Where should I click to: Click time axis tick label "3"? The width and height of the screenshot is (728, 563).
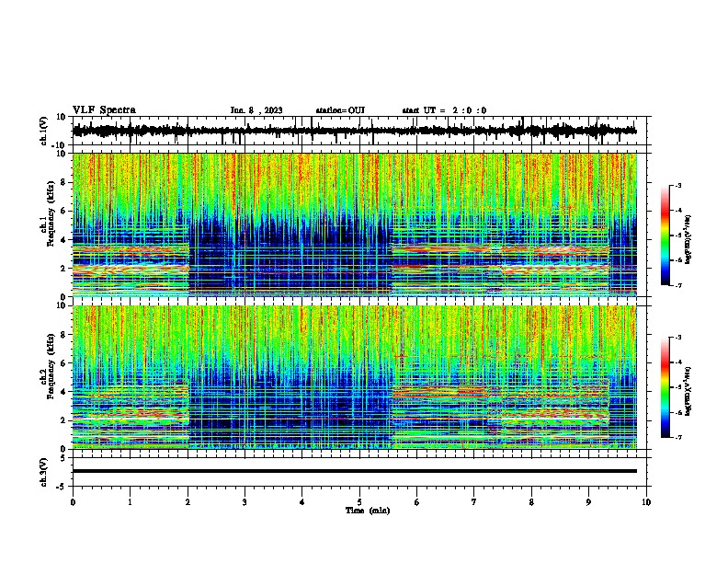pyautogui.click(x=245, y=502)
